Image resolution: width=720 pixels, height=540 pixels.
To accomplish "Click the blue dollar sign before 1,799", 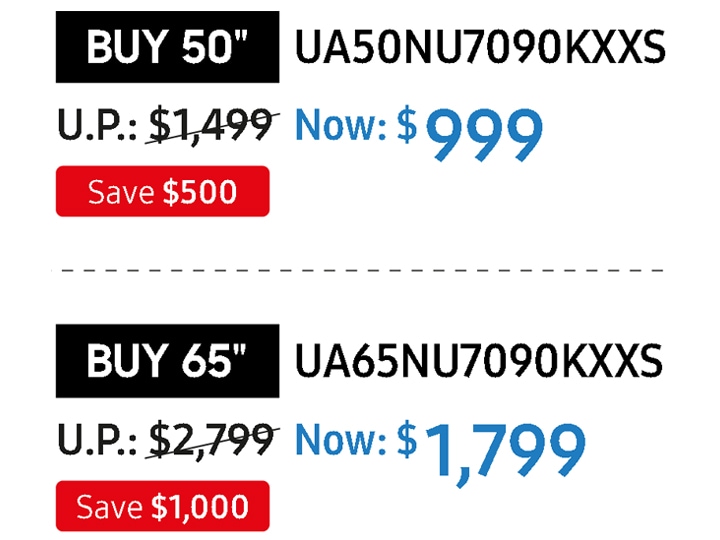I will tap(407, 439).
